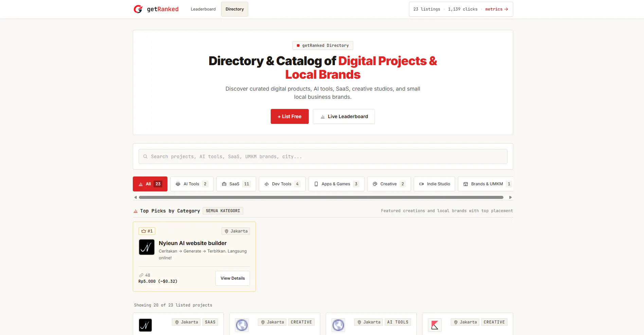Viewport: 644px width, 335px height.
Task: Click the Nyieun logo on SAAS listing card
Action: 145,325
